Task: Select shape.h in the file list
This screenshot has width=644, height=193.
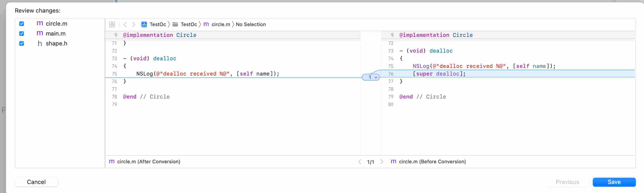Action: [56, 44]
